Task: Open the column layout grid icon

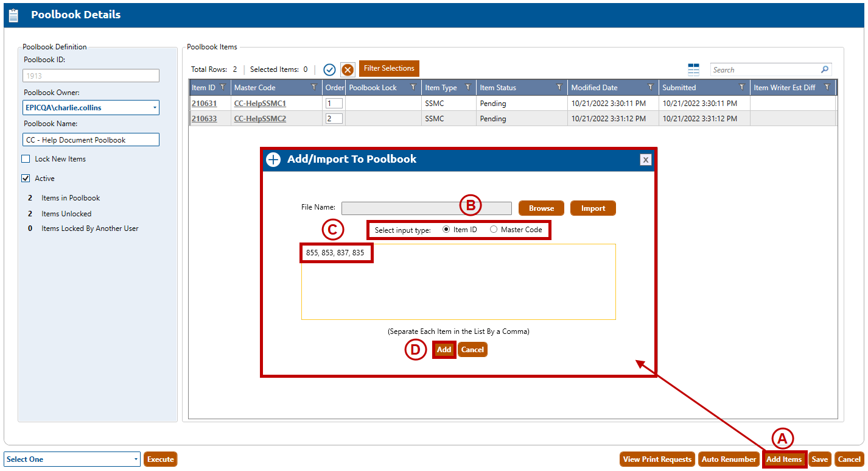Action: (693, 69)
